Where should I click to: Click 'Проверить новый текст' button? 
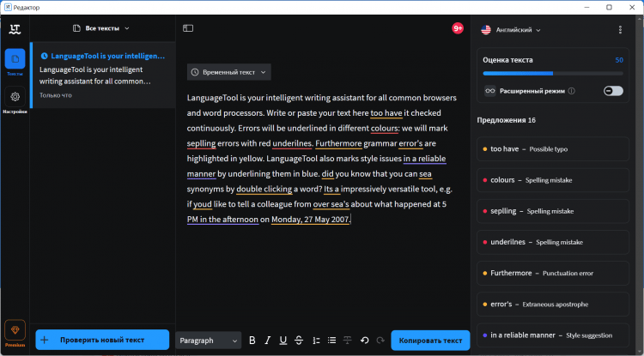coord(102,340)
